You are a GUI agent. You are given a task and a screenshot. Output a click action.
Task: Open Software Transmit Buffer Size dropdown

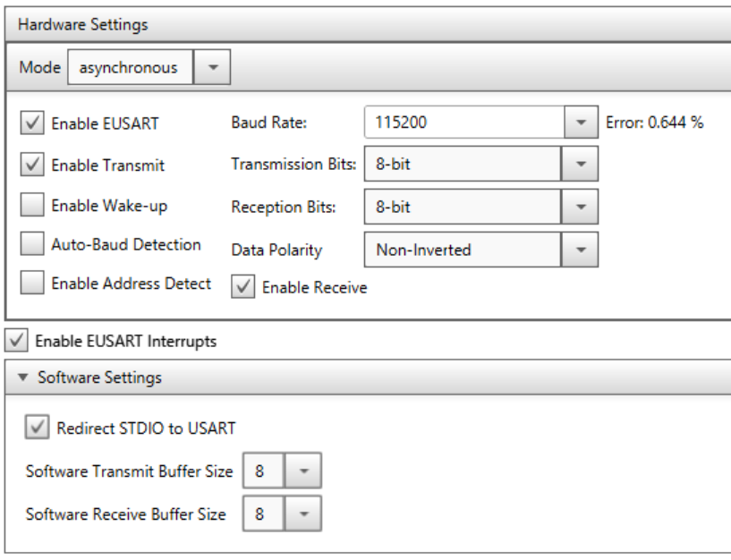coord(303,471)
